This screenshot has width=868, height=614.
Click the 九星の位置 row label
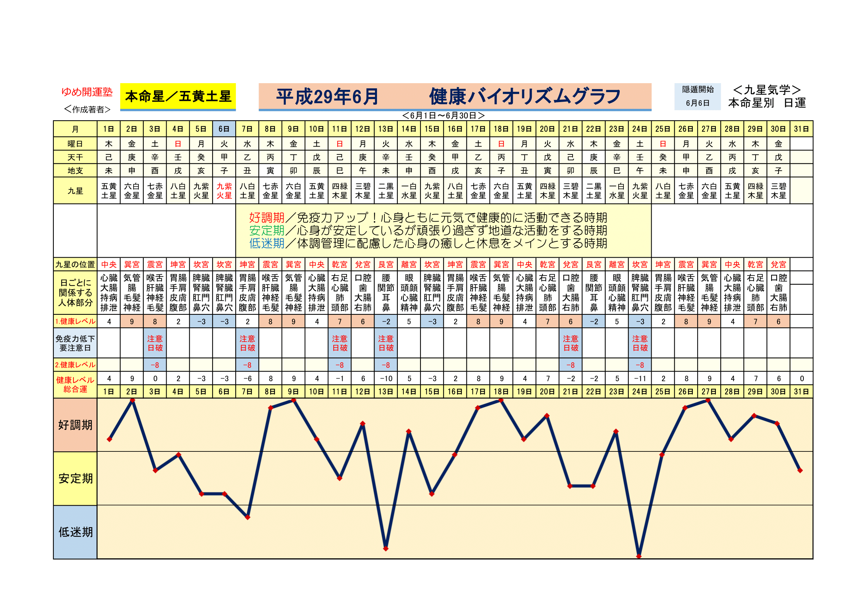pos(75,264)
